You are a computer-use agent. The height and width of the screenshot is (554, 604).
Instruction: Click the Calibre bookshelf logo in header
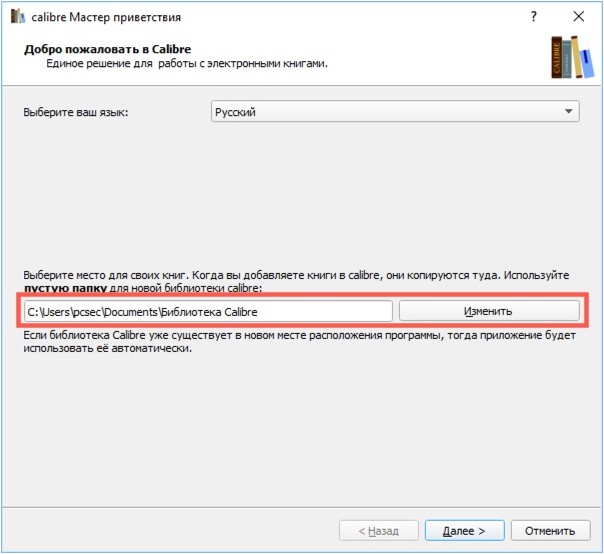coord(572,57)
